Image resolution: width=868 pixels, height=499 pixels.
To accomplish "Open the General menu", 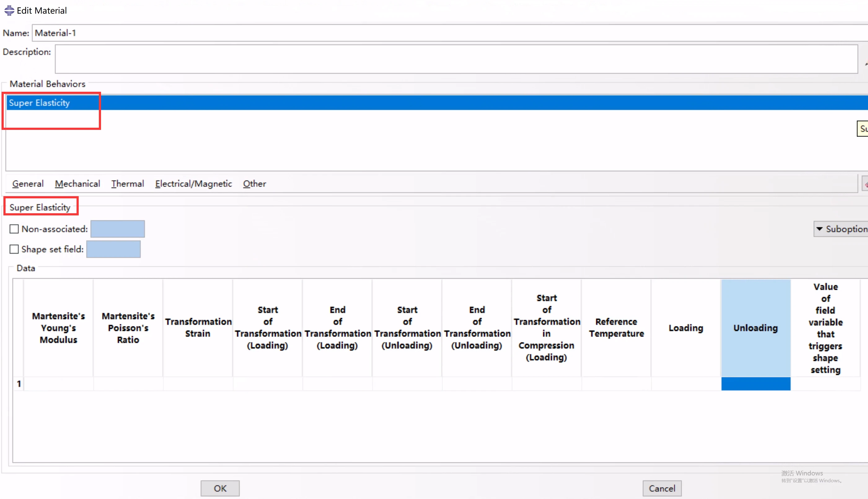I will (x=28, y=184).
